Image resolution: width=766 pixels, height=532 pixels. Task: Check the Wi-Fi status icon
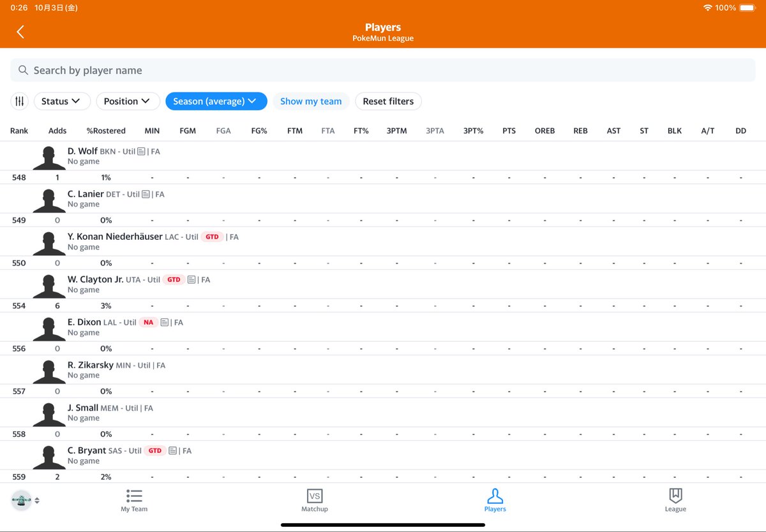pos(707,8)
